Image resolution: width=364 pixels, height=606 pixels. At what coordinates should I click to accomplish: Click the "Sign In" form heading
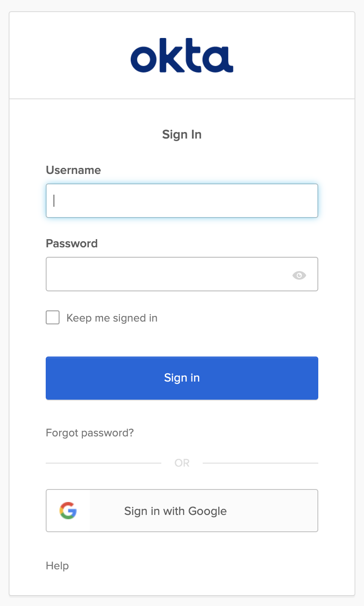tap(182, 135)
